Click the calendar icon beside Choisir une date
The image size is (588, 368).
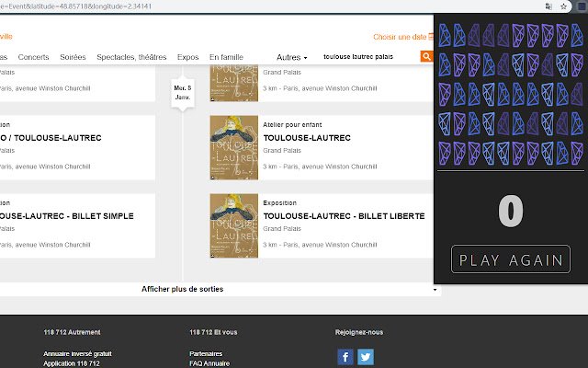pyautogui.click(x=431, y=37)
